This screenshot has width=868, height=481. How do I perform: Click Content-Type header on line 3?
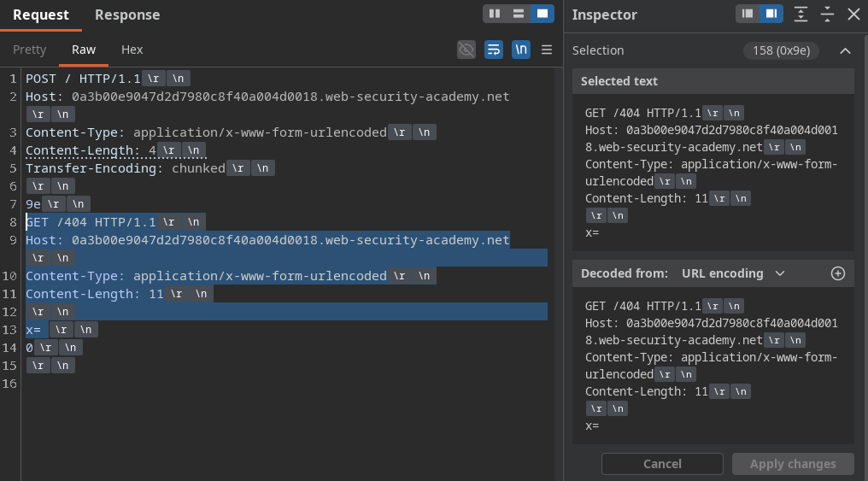pyautogui.click(x=206, y=132)
